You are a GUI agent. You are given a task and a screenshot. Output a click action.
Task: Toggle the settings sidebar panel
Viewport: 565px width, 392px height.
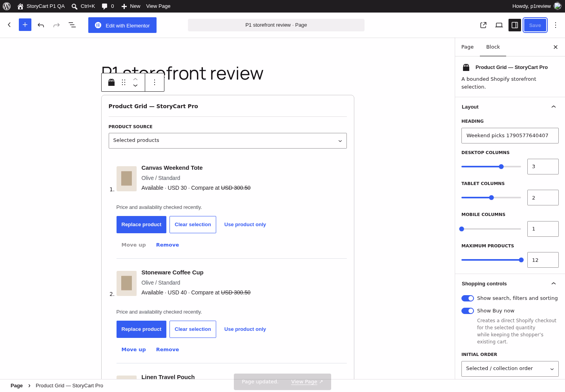(x=515, y=25)
